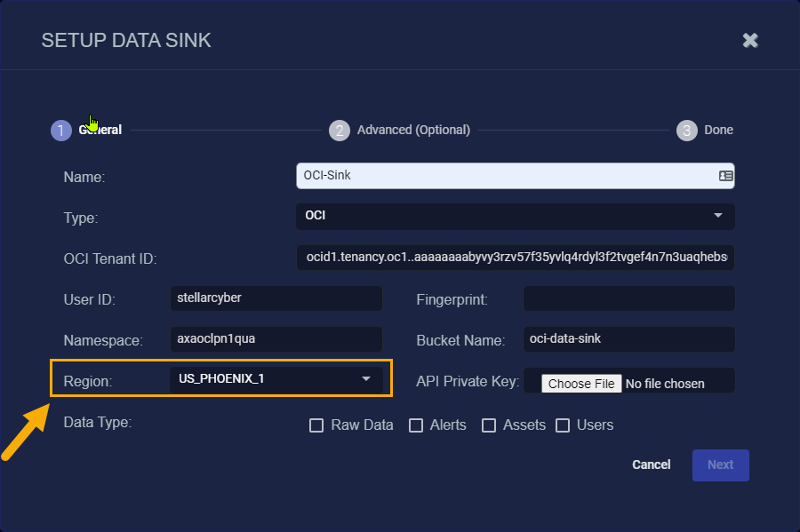This screenshot has height=532, width=800.
Task: Switch to Advanced (Optional) step
Action: click(413, 130)
